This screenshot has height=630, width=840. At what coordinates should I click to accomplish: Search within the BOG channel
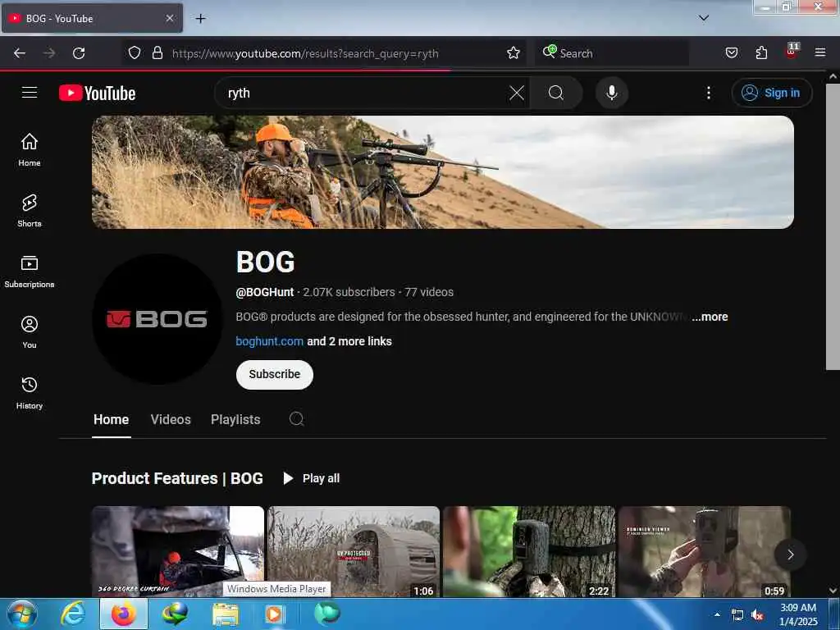[x=296, y=419]
